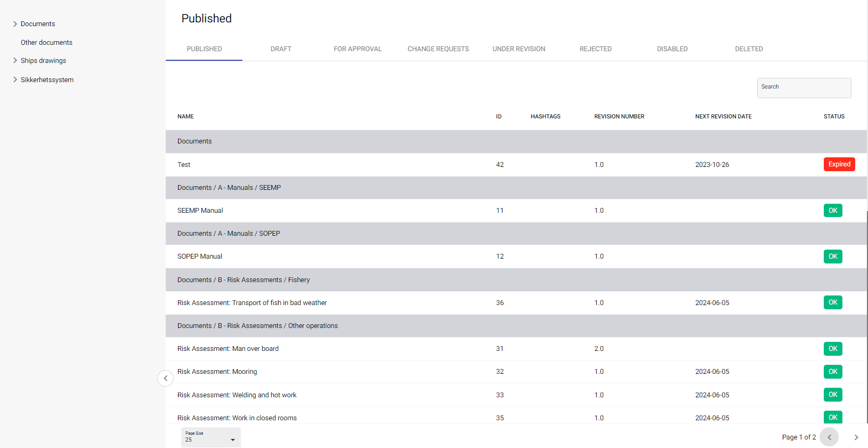This screenshot has height=448, width=868.
Task: Switch to the Draft tab
Action: tap(281, 49)
